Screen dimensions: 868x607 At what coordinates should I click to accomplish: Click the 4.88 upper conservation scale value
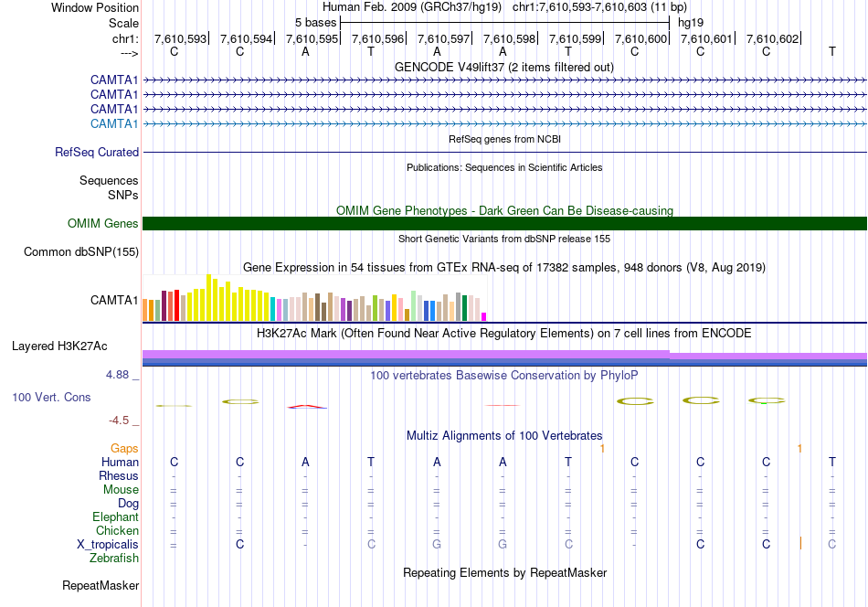pos(117,375)
